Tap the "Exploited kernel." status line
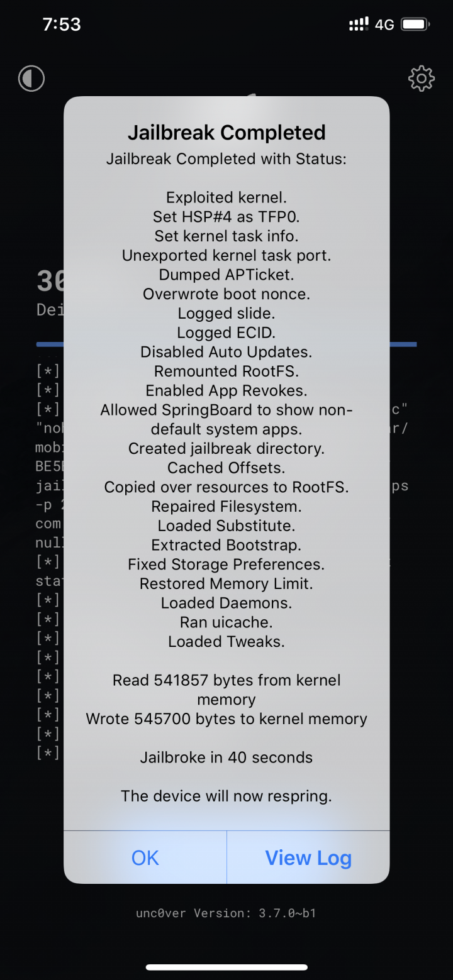This screenshot has width=453, height=980. (x=226, y=197)
